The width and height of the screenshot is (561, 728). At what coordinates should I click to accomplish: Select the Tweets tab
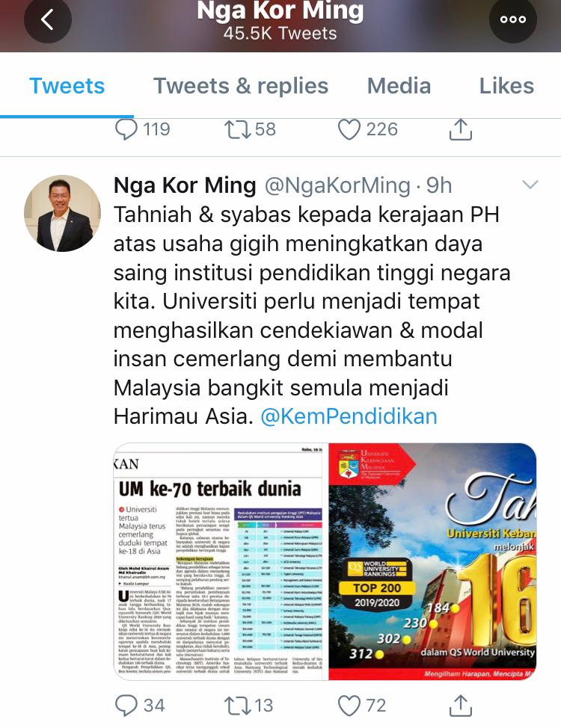(67, 86)
